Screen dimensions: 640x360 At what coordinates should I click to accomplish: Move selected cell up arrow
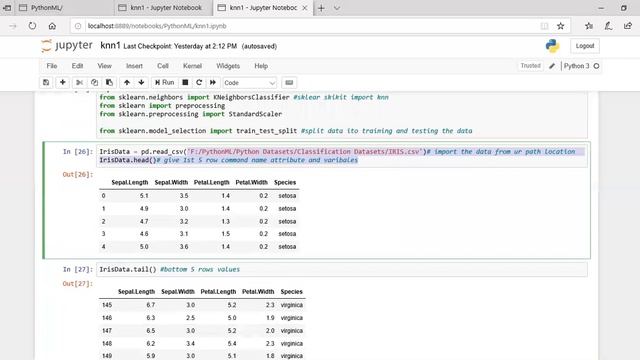point(127,82)
